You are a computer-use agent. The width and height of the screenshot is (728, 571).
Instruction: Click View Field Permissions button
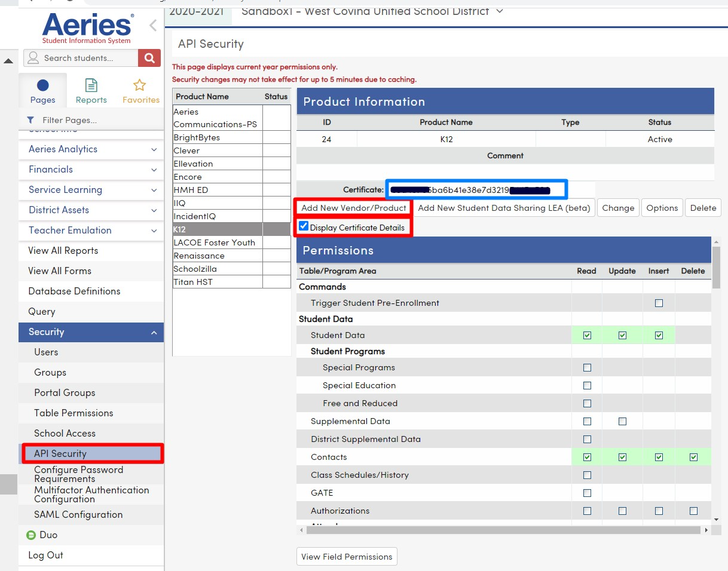coord(347,557)
